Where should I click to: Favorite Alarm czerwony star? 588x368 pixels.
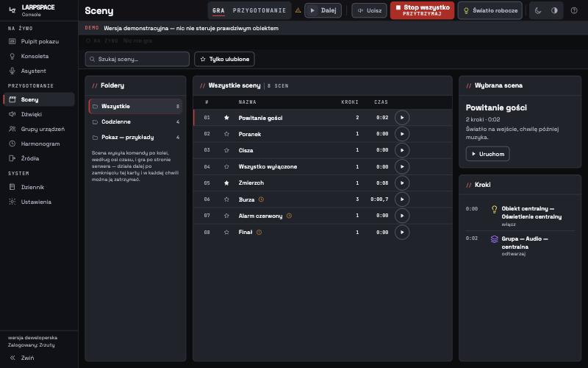point(226,216)
